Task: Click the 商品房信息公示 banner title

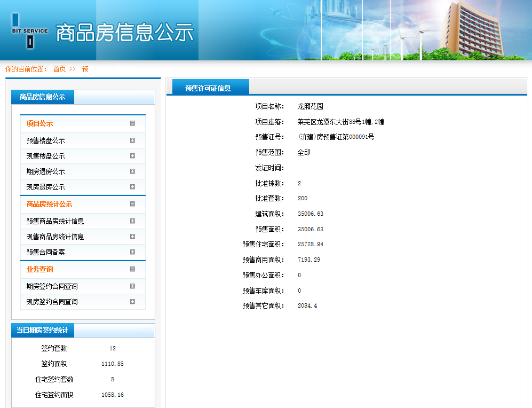Action: pos(124,33)
